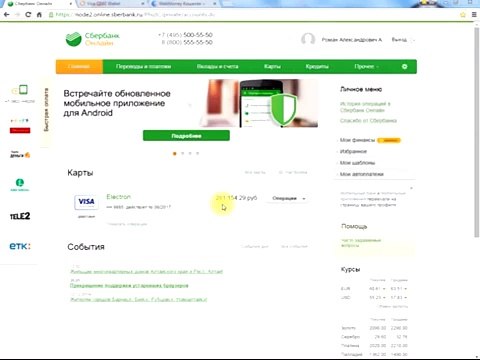Click the vertical Быстрая оплата tab

tap(46, 110)
